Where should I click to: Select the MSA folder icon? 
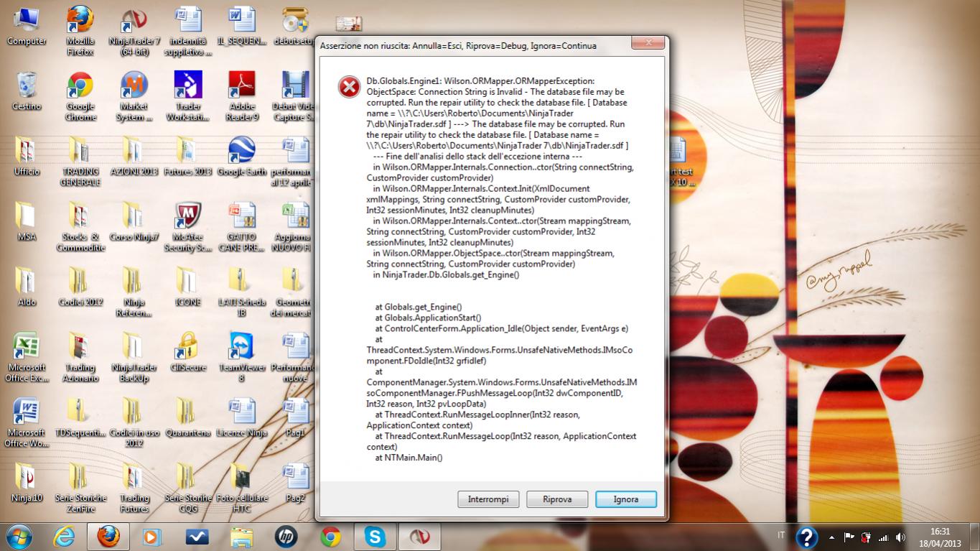pyautogui.click(x=27, y=221)
